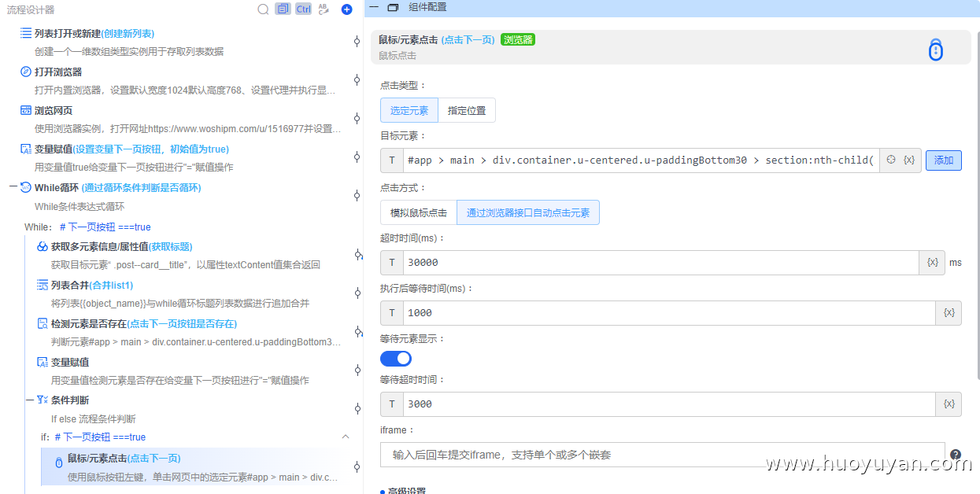980x494 pixels.
Task: Click the {x} variable icon for 超时时间
Action: pyautogui.click(x=933, y=262)
